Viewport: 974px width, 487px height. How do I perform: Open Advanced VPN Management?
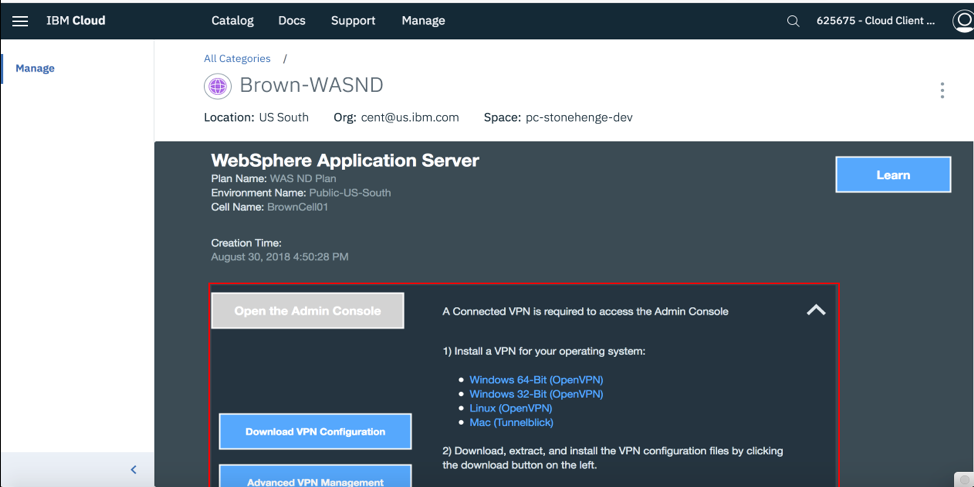pyautogui.click(x=315, y=477)
